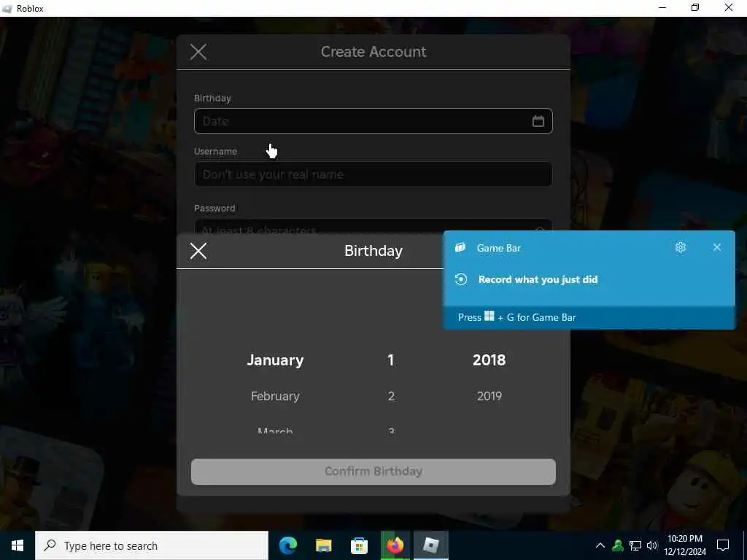The image size is (747, 560).
Task: Select year 2019 in the year picker
Action: click(489, 396)
